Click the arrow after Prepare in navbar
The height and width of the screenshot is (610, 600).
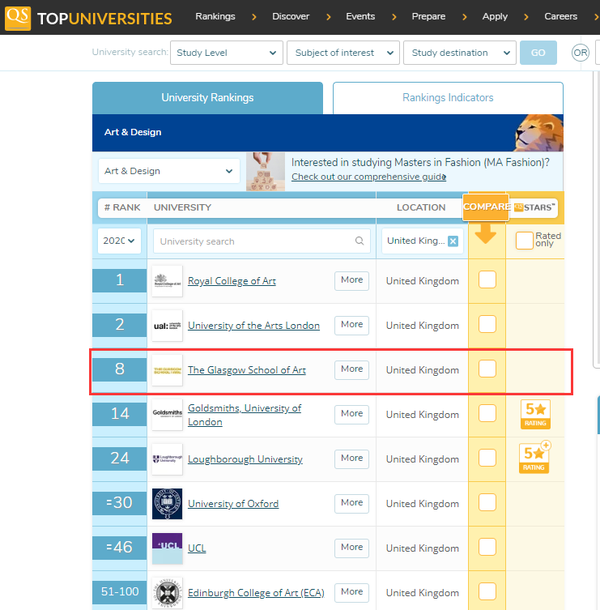coord(464,17)
